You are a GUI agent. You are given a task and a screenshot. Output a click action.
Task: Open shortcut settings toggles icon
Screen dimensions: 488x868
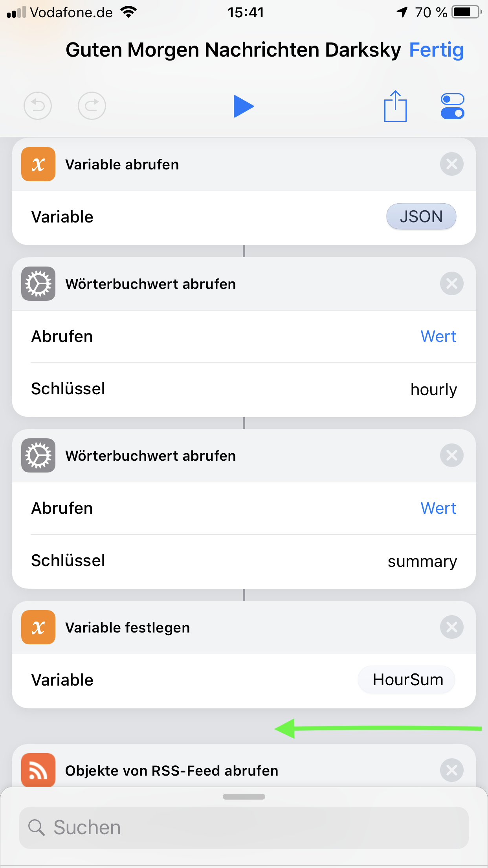coord(452,106)
